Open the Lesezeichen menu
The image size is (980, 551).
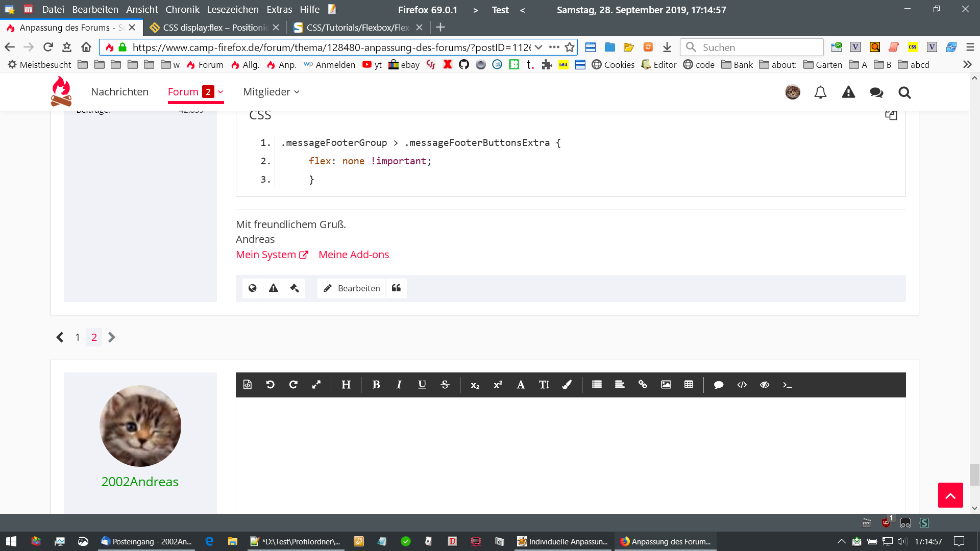tap(232, 10)
